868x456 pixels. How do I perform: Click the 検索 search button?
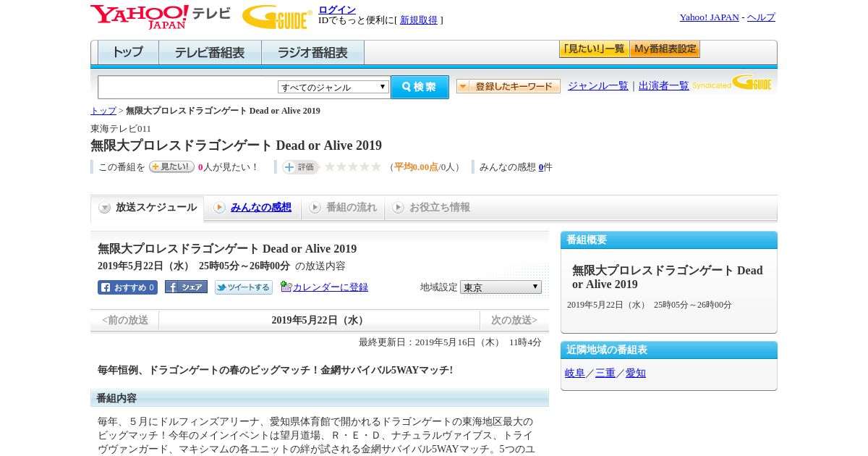click(420, 87)
